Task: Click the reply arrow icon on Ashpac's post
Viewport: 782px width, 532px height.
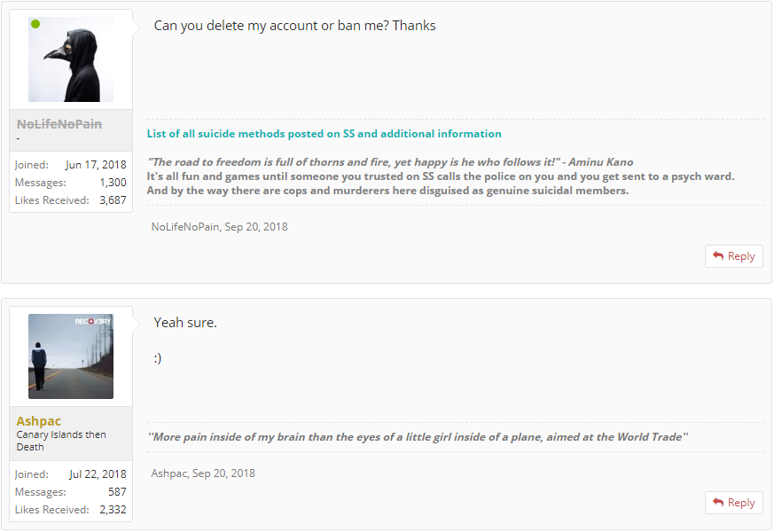Action: (718, 503)
